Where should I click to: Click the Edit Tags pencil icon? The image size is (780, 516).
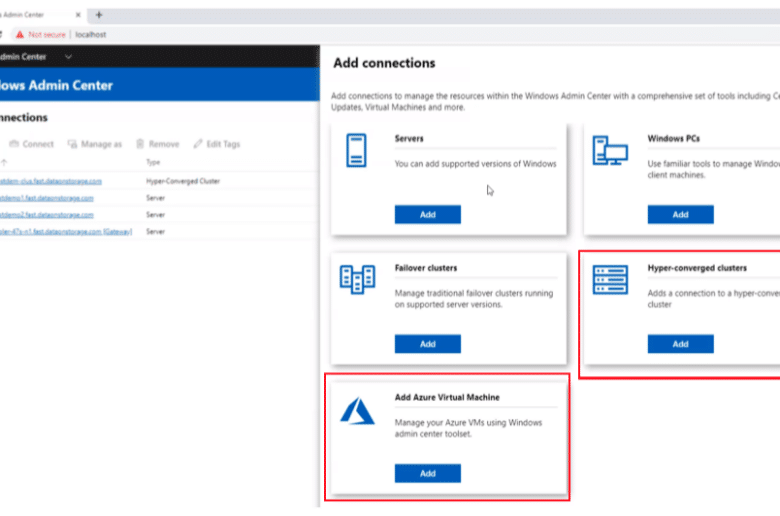coord(198,144)
